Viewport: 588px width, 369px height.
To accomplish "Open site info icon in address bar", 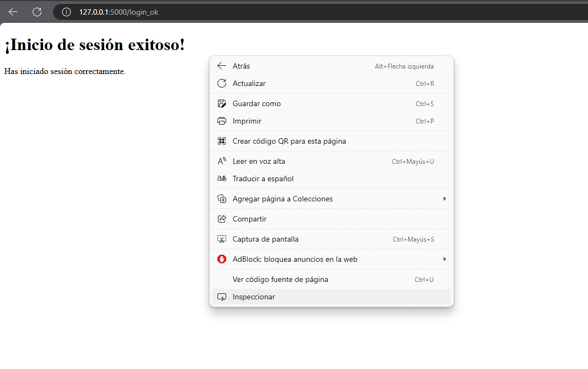I will click(x=66, y=12).
